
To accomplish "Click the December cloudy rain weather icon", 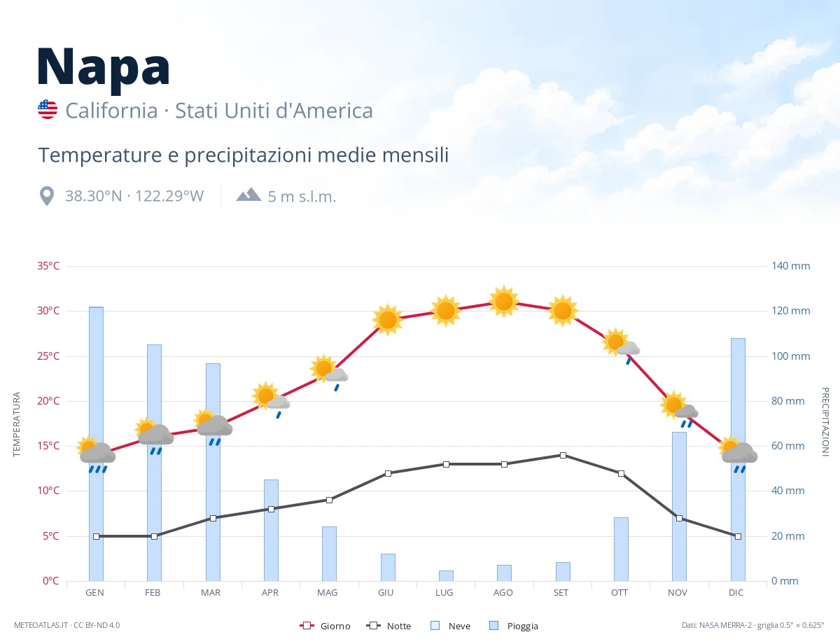I will (738, 454).
